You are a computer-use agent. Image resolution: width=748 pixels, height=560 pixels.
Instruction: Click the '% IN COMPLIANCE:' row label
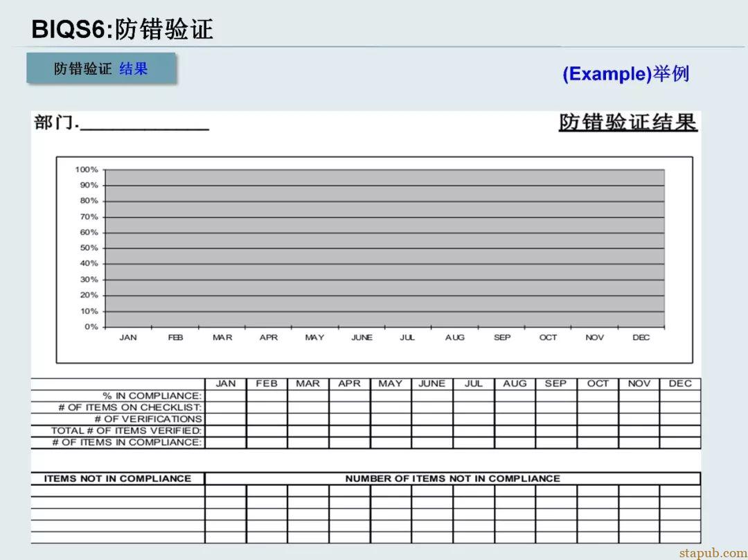click(x=152, y=395)
